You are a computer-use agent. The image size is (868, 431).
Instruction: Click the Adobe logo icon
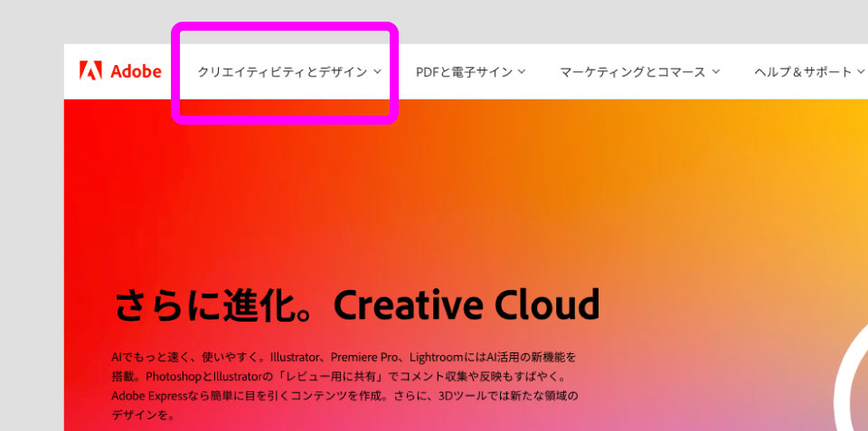coord(90,70)
